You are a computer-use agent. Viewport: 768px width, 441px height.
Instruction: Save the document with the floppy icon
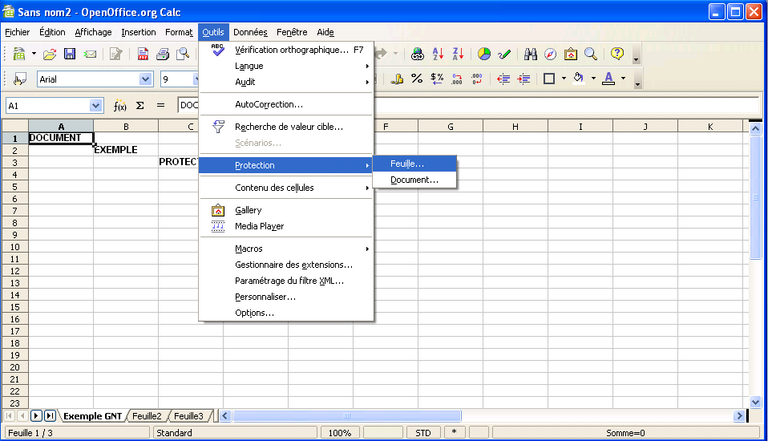70,54
